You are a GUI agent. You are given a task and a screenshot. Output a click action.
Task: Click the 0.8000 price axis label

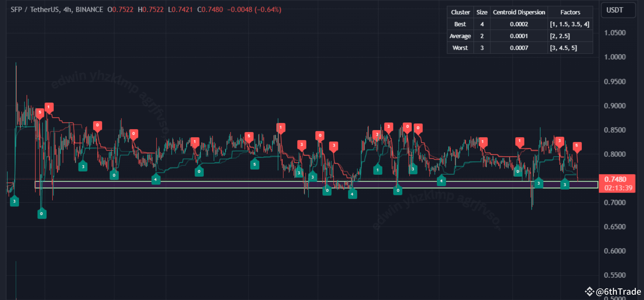click(x=615, y=154)
